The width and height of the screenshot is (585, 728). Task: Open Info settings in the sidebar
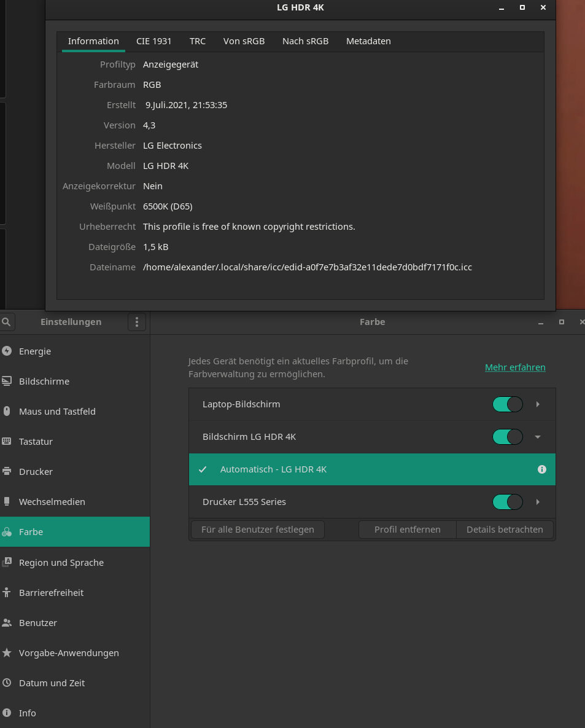pyautogui.click(x=75, y=713)
